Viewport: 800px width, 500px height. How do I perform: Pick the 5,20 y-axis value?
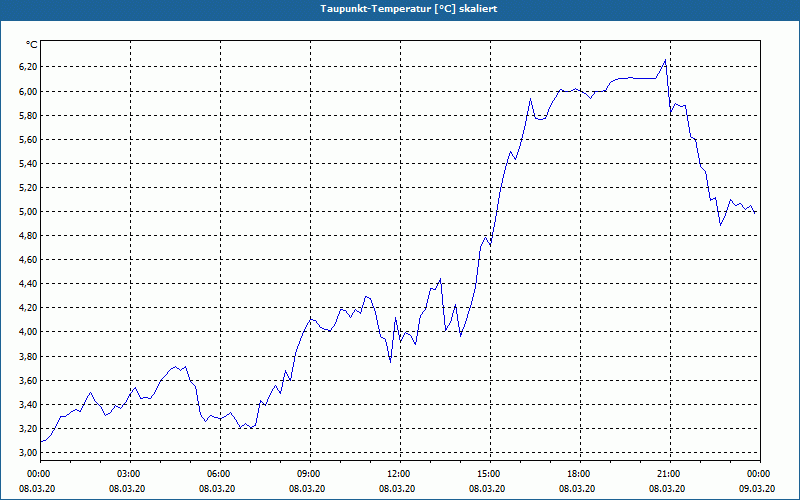pos(29,188)
